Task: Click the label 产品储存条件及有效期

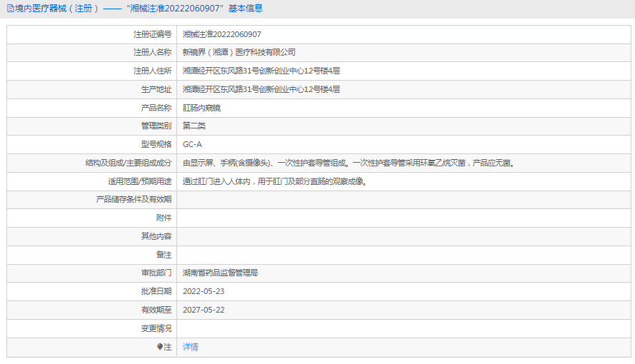Action: click(134, 199)
